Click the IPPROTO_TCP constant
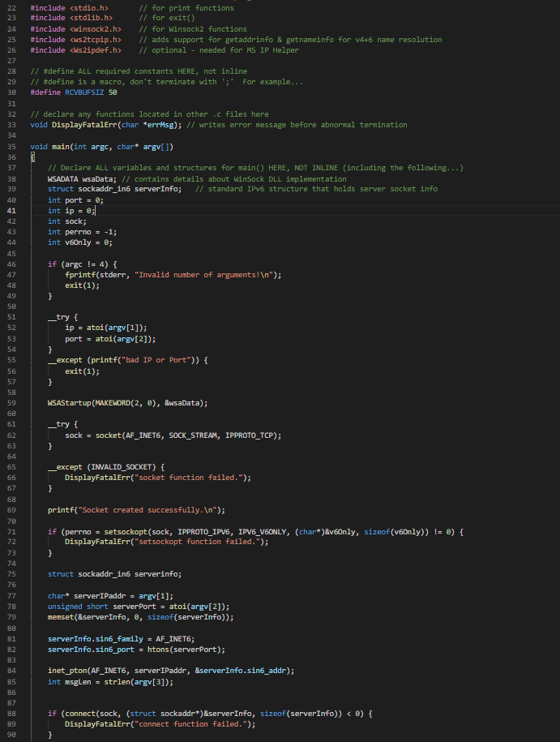Screen dimensions: 560x742 [249, 435]
